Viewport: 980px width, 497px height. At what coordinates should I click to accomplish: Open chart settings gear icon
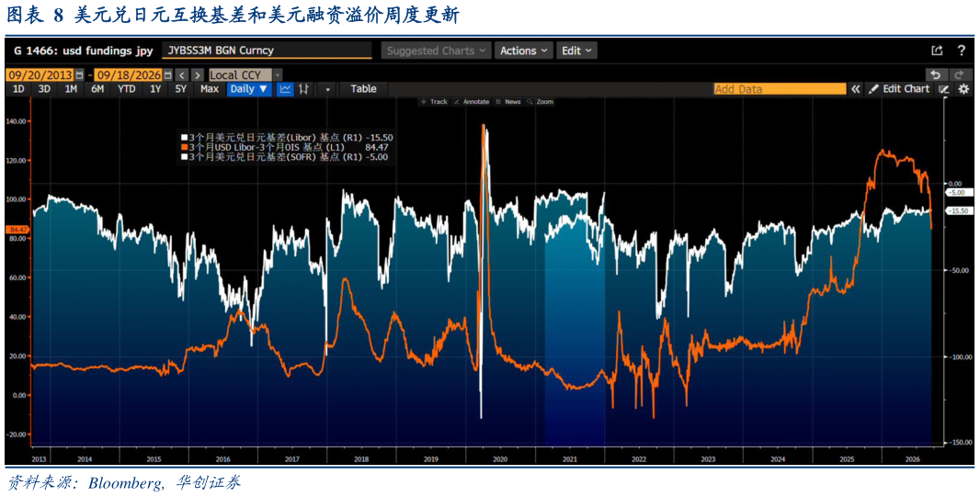pyautogui.click(x=963, y=89)
